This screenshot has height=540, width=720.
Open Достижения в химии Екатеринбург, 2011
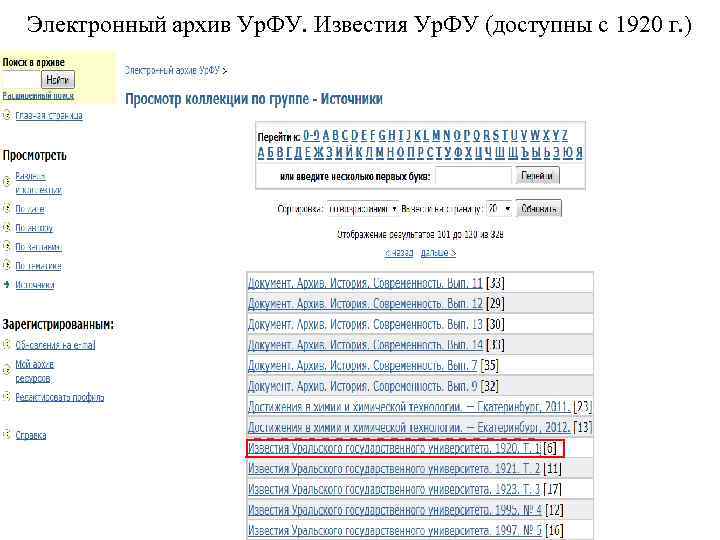[x=409, y=407]
